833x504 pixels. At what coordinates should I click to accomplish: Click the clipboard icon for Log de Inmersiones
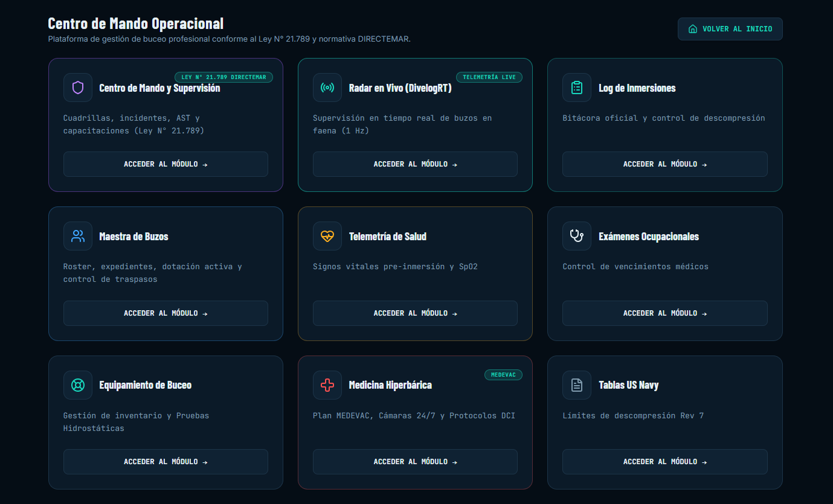[577, 88]
